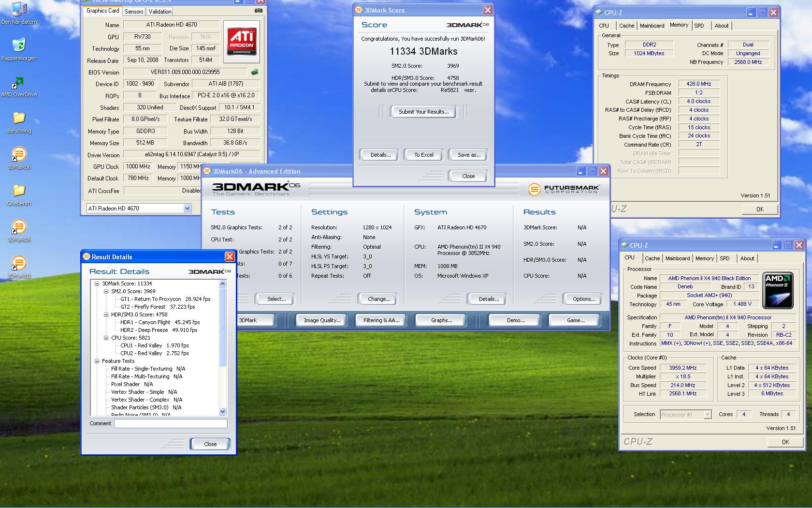812x508 pixels.
Task: Click OK in the lower CPU-Z window
Action: [x=785, y=442]
